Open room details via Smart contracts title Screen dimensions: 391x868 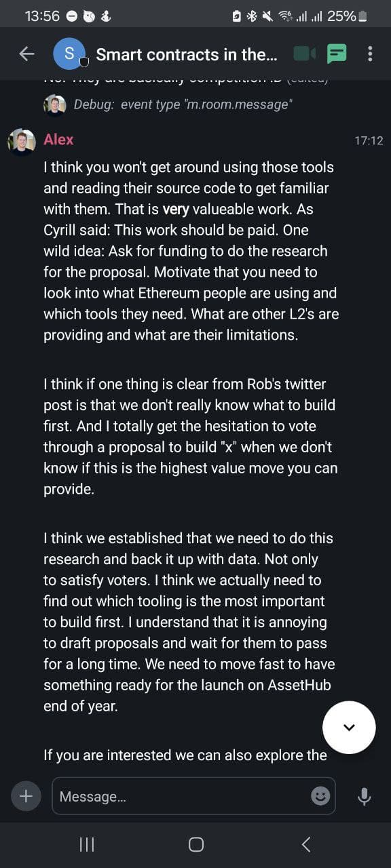tap(186, 54)
